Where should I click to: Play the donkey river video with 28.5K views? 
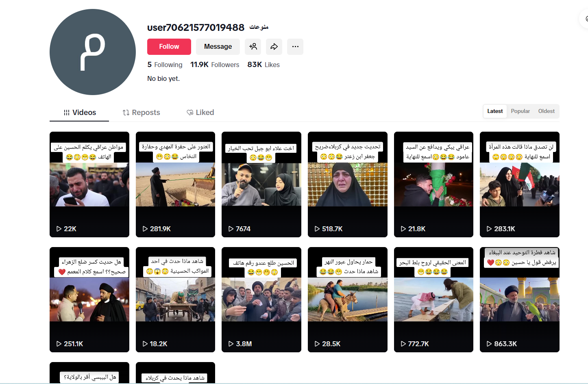(347, 299)
